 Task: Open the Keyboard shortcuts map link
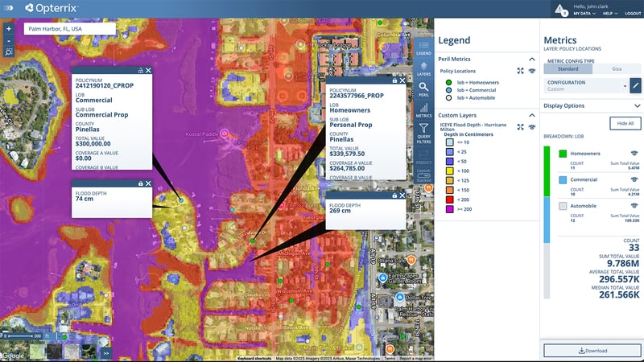254,359
